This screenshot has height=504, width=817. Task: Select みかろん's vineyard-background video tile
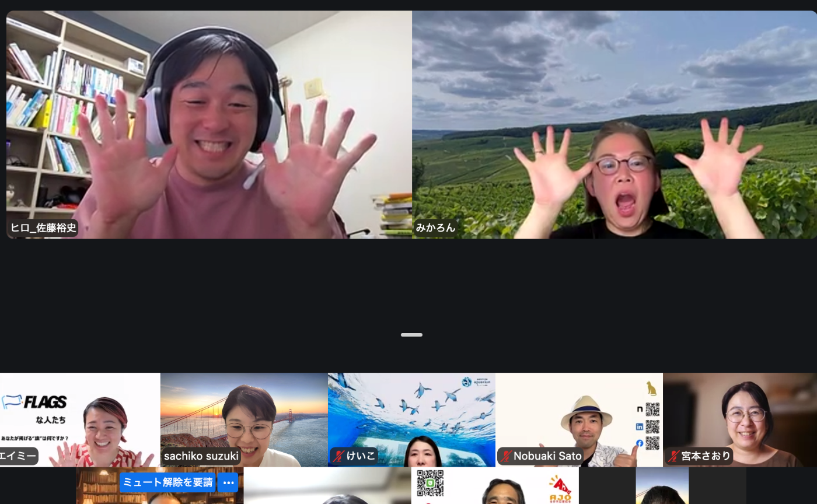[x=615, y=124]
